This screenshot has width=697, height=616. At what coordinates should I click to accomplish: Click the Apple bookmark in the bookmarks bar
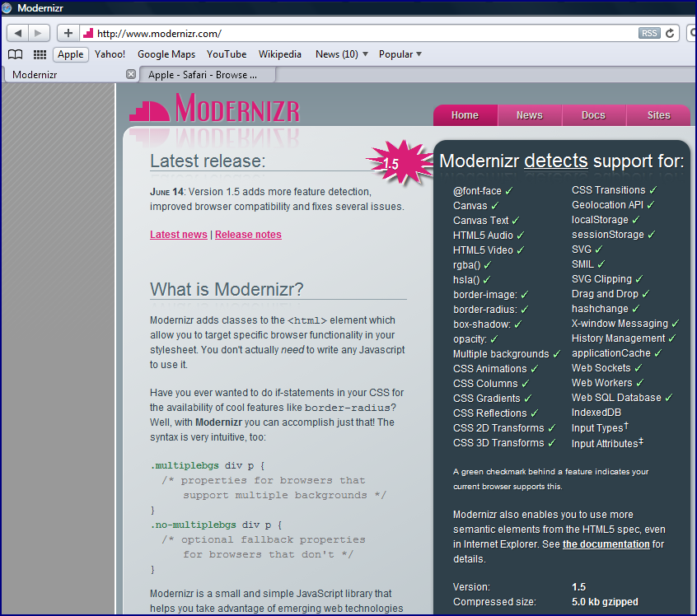pyautogui.click(x=70, y=54)
